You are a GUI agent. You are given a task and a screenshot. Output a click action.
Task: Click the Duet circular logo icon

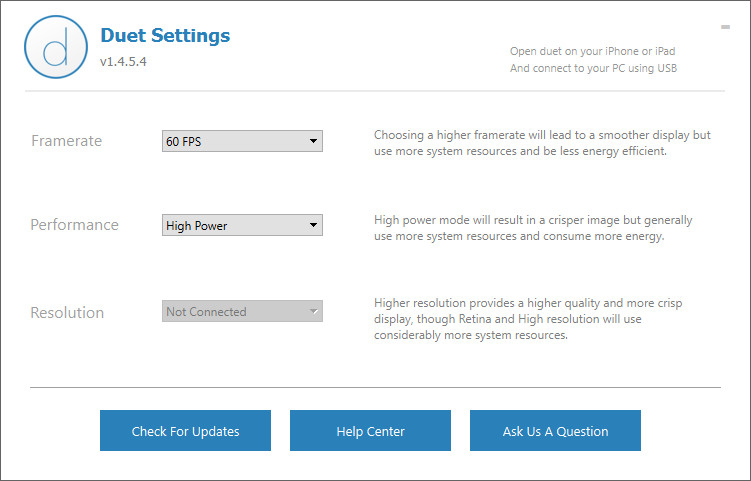[x=56, y=47]
